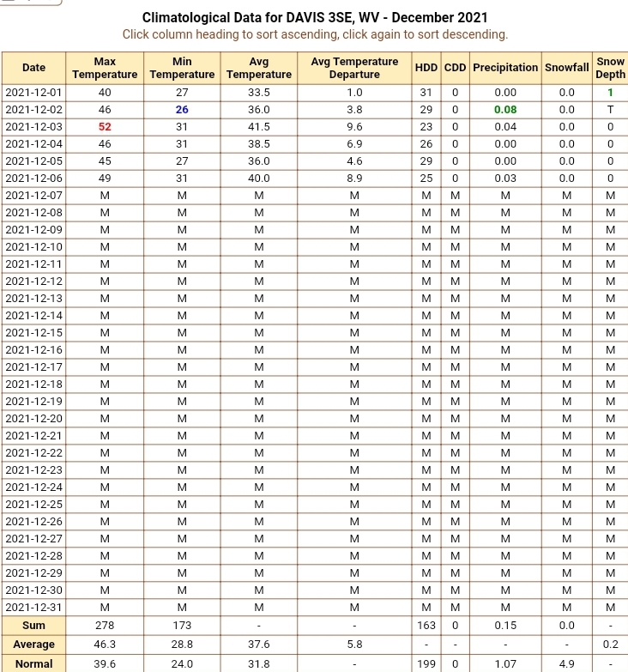Select the 2021-12-03 date cell

pos(33,127)
